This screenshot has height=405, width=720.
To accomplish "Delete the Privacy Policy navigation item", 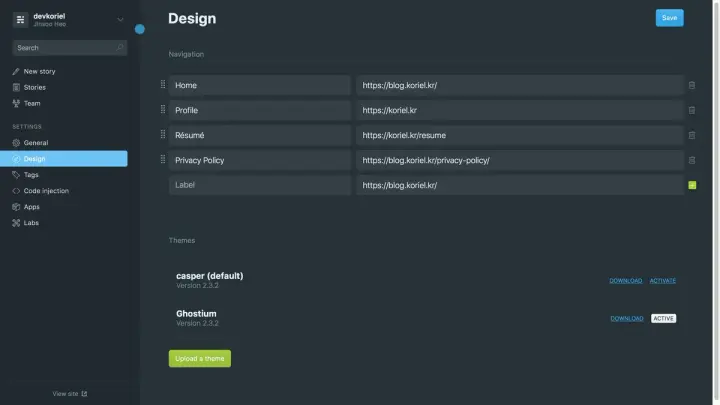I will [x=692, y=160].
